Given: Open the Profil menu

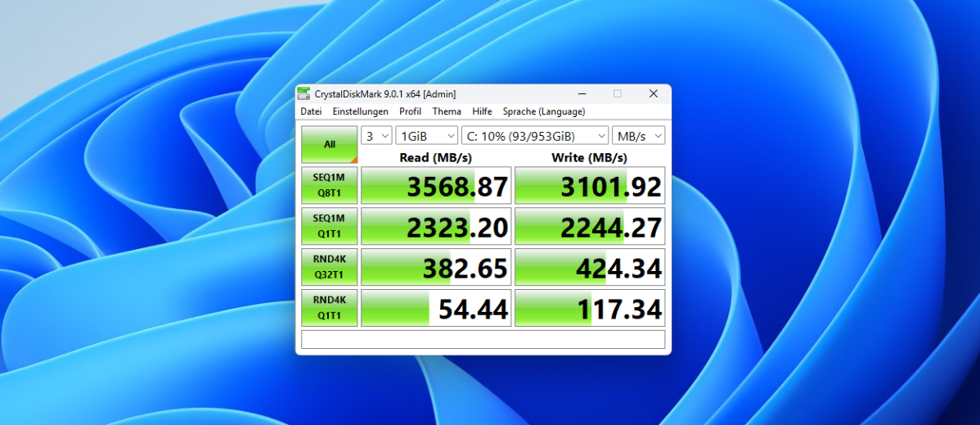Looking at the screenshot, I should tap(410, 111).
